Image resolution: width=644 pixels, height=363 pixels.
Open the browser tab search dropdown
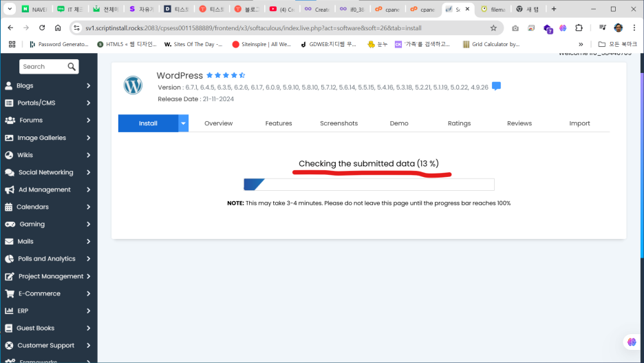10,9
